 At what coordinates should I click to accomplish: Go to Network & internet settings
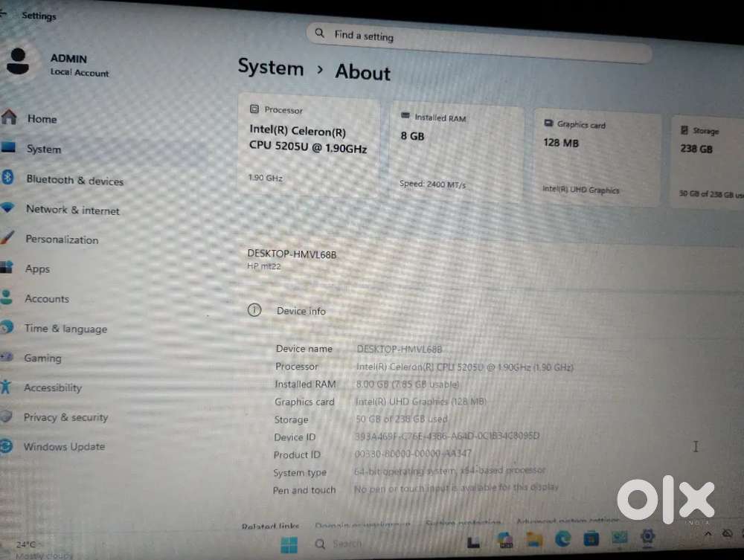point(73,210)
